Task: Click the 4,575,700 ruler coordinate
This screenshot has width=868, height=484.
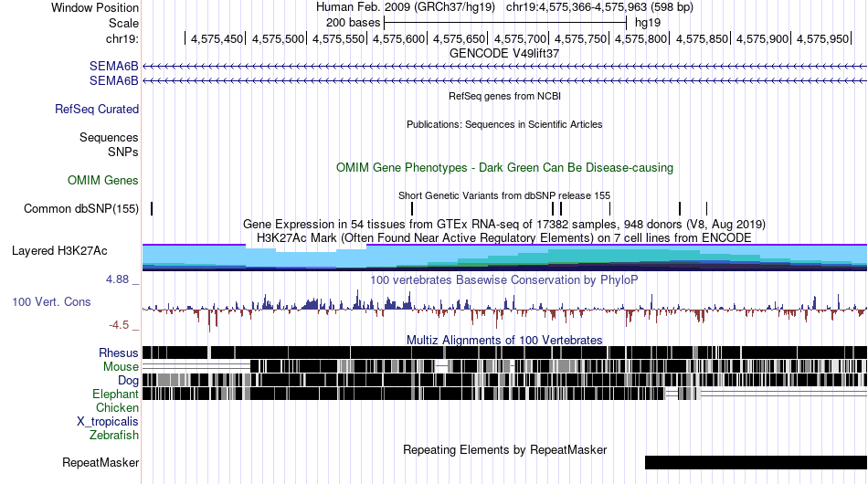Action: [520, 38]
